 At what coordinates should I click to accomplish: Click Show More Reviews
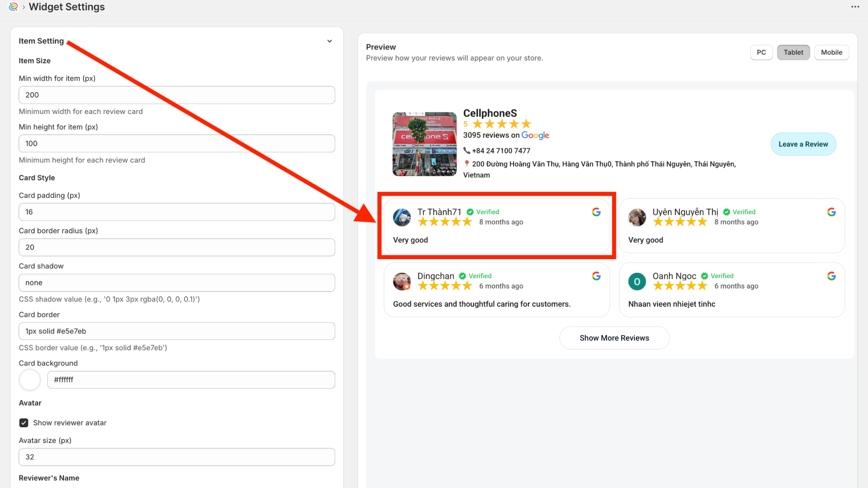614,338
